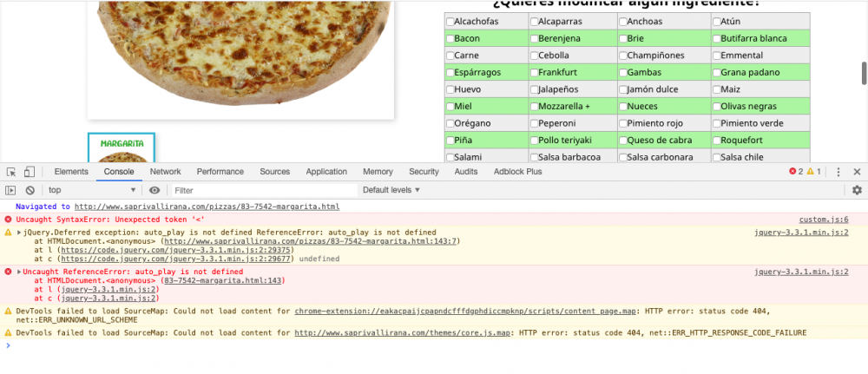Open the margarita.html:143:7 stack link
Viewport: 868px width, 374px height.
click(311, 241)
